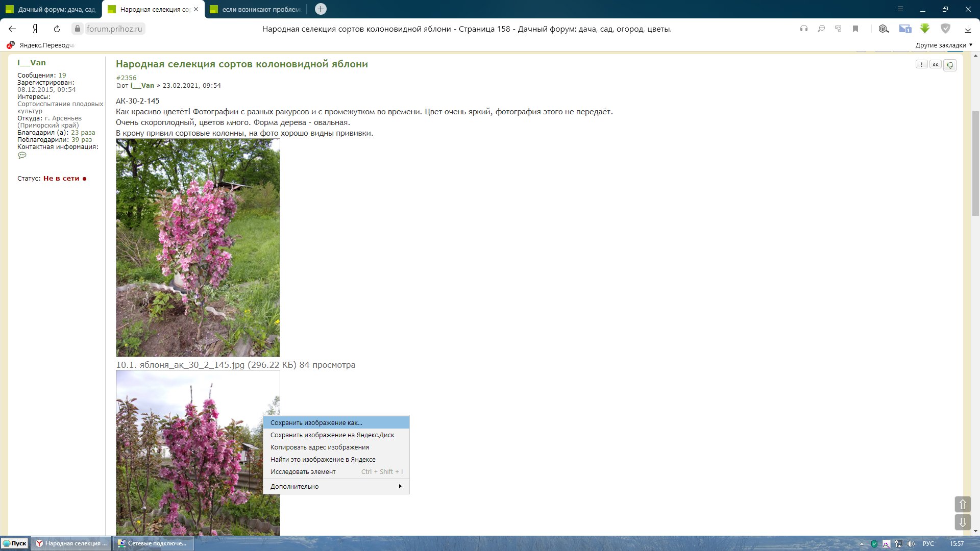
Task: Click the volume speaker tray icon
Action: [911, 544]
